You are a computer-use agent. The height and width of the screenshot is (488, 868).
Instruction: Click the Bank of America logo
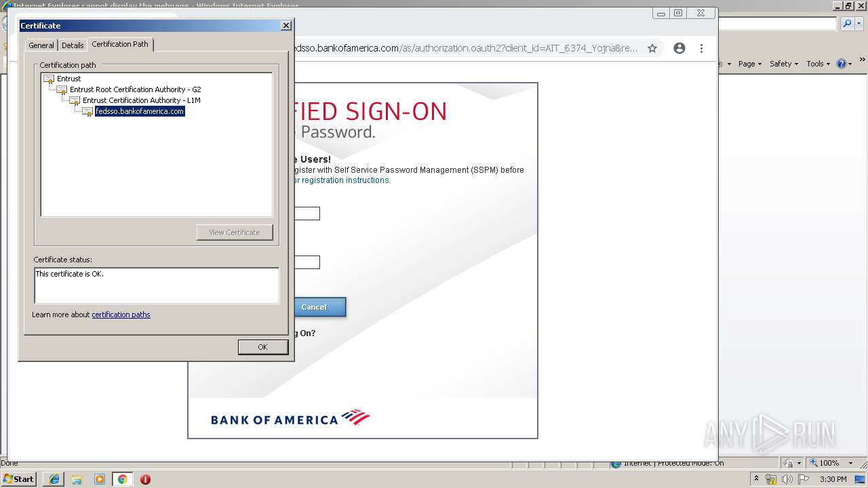coord(290,418)
